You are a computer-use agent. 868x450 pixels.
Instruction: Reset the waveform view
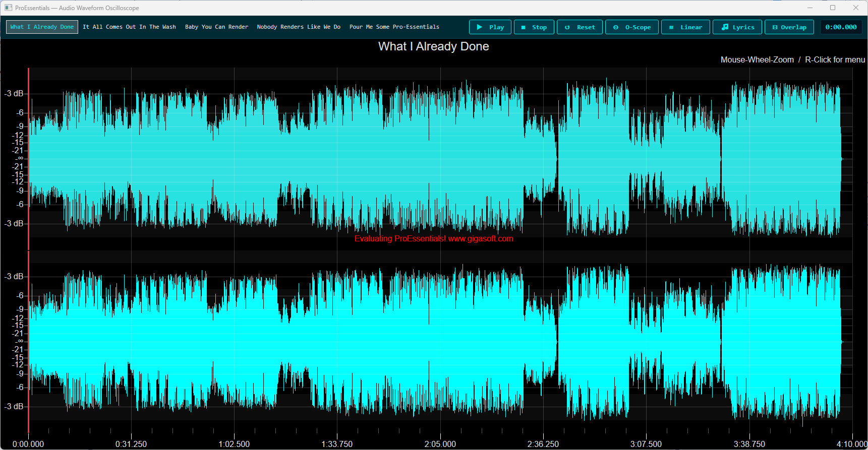[x=580, y=27]
